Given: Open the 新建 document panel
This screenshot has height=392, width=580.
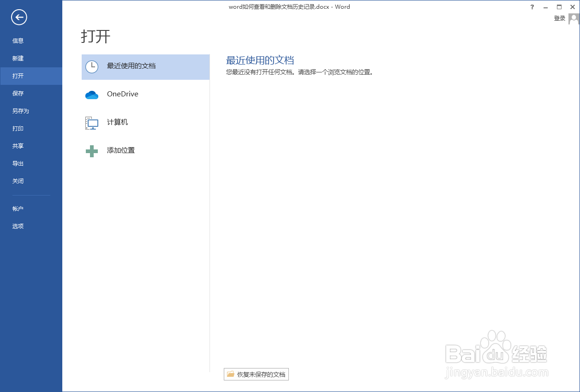Looking at the screenshot, I should pyautogui.click(x=18, y=58).
